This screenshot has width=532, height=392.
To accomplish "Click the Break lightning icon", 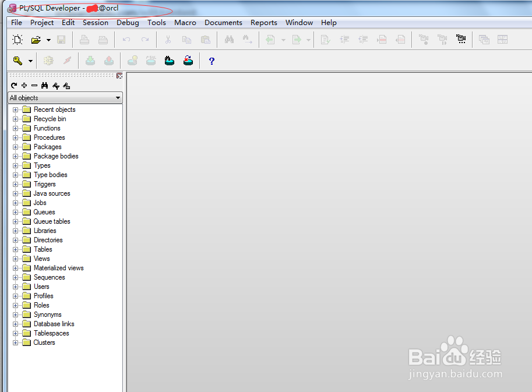I will (67, 61).
